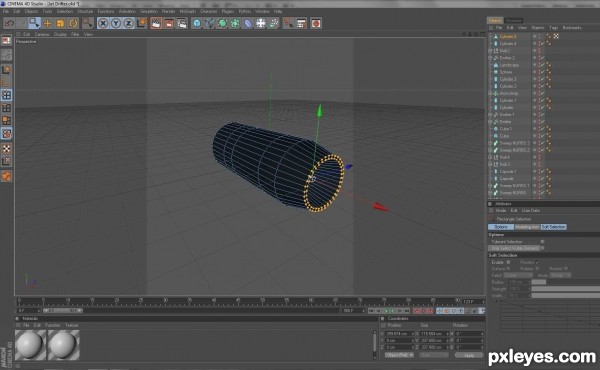Open the scene environment objects icon
The height and width of the screenshot is (370, 600).
261,23
